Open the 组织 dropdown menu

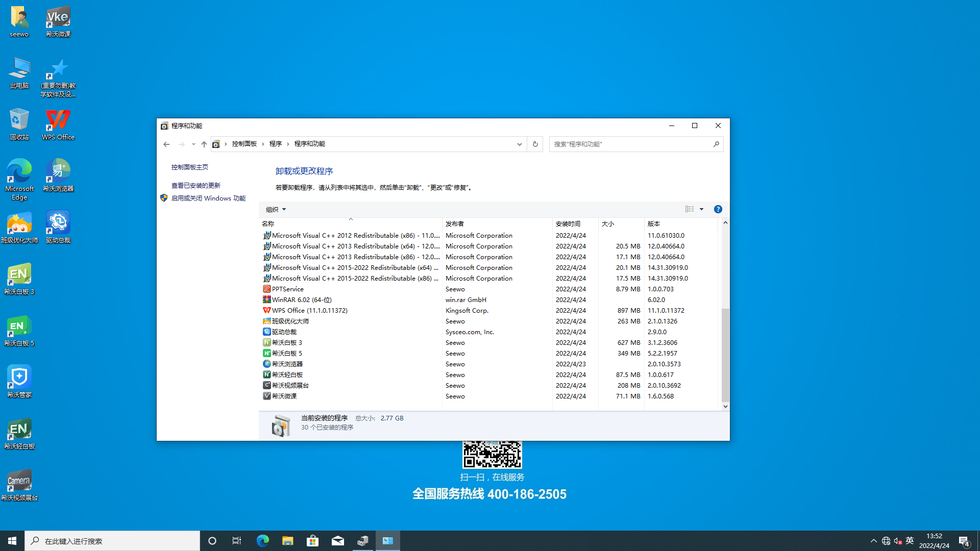[276, 209]
